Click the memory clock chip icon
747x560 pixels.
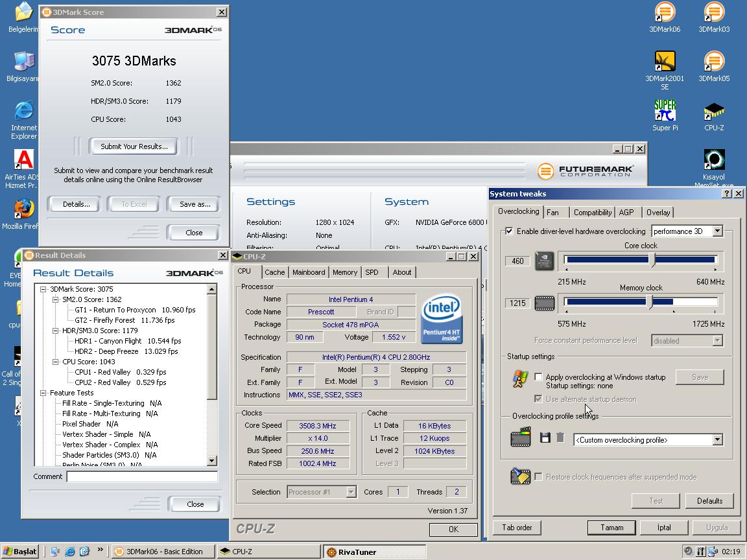[x=545, y=303]
